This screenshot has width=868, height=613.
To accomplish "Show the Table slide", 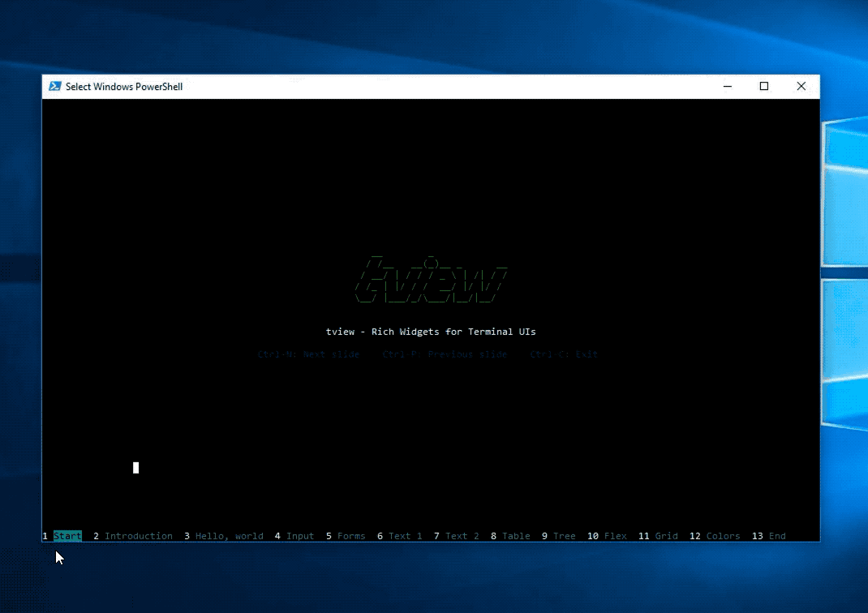I will click(x=516, y=535).
